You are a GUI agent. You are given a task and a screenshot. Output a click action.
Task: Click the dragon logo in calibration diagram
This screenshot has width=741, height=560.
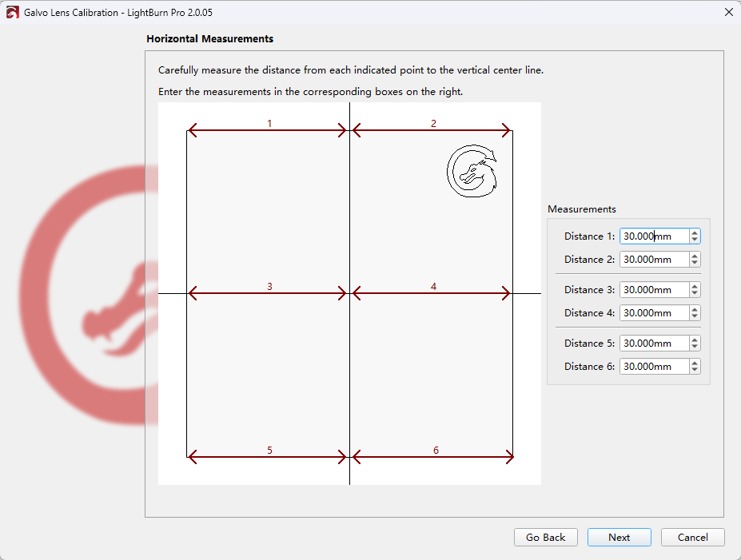coord(472,171)
